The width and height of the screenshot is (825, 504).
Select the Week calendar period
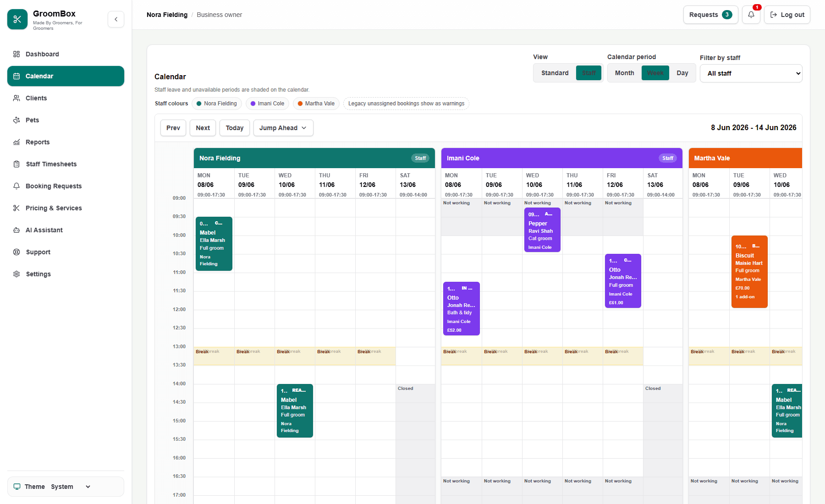tap(655, 73)
